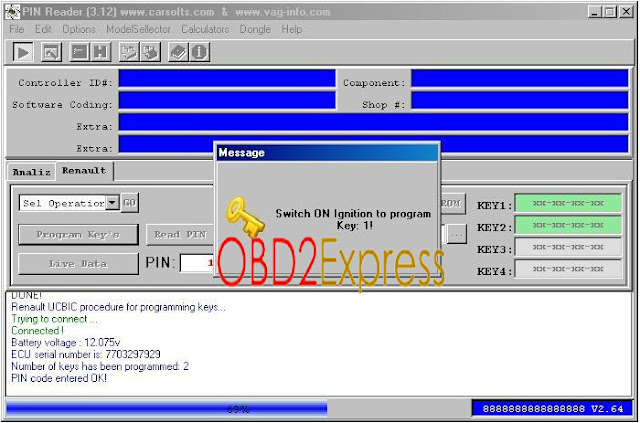Click the info "i" toolbar icon

[x=200, y=52]
